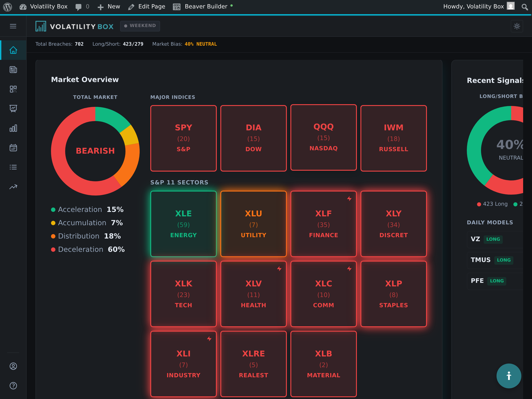Select the XLE Energy sector tile
The height and width of the screenshot is (399, 532).
tap(183, 224)
